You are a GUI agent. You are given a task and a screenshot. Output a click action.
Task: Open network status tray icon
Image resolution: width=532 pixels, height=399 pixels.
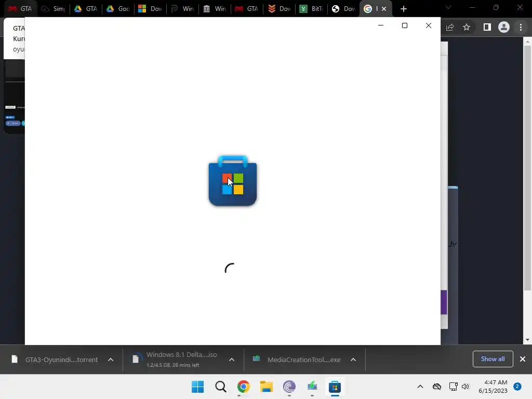click(x=453, y=387)
